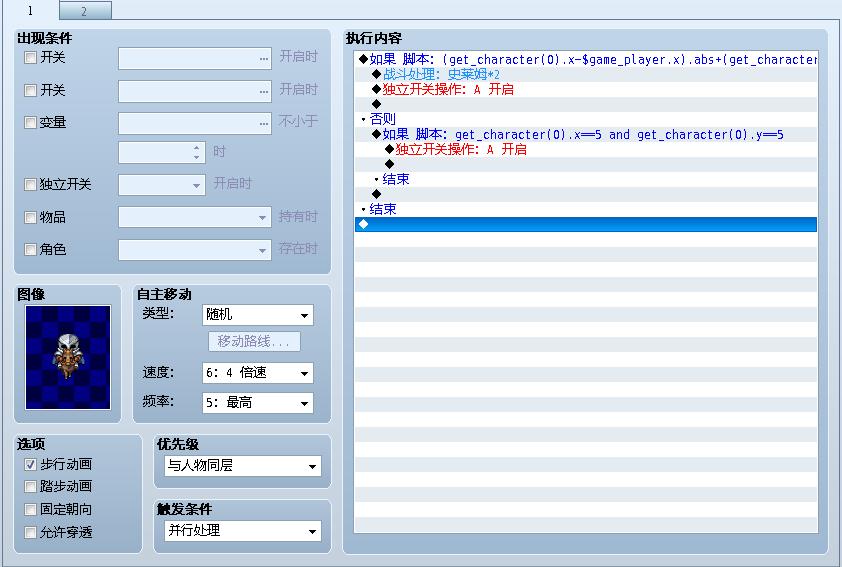The image size is (842, 567).
Task: Enable the first 开关 condition checkbox
Action: coord(31,57)
